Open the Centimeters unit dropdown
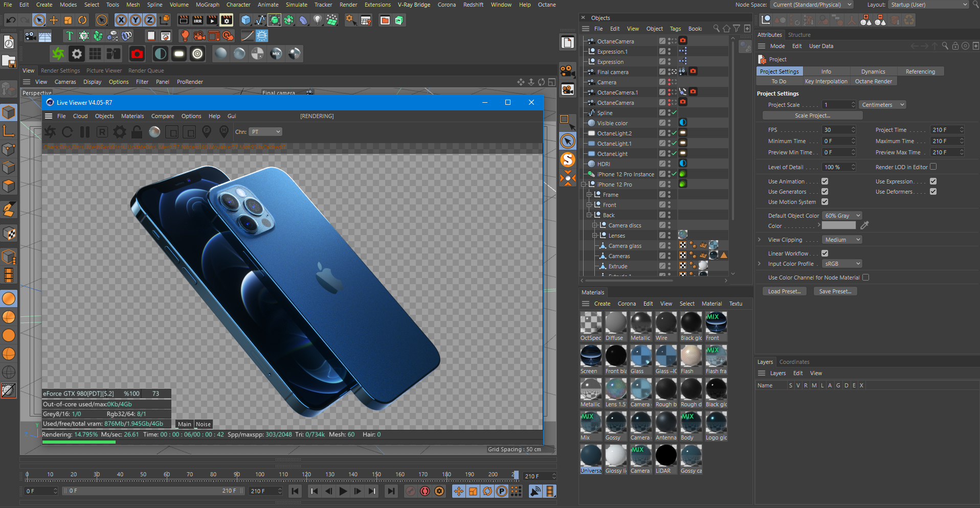The image size is (980, 508). tap(883, 105)
